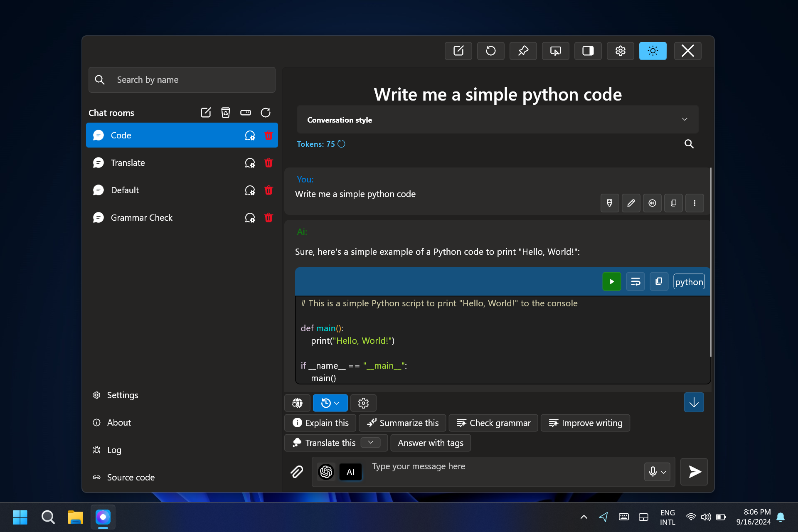Copy the code block contents
The image size is (798, 532).
[659, 282]
